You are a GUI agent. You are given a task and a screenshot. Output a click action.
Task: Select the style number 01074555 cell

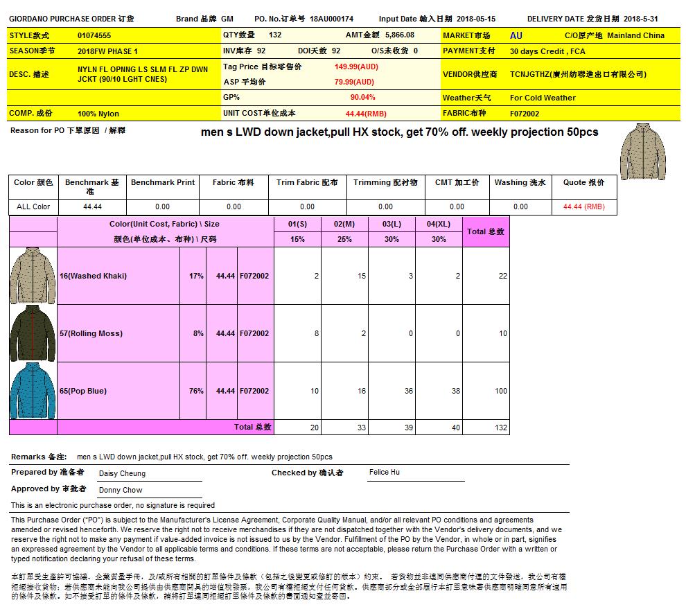pos(94,35)
